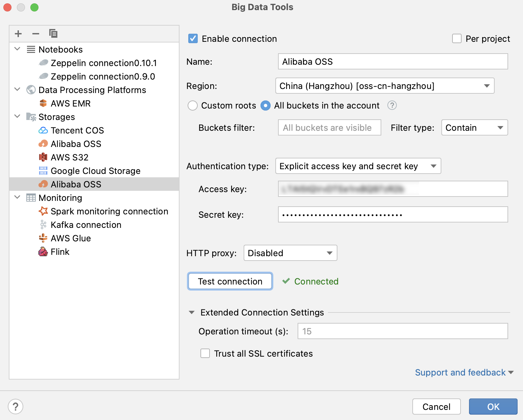This screenshot has height=420, width=523.
Task: Click the Spark monitoring connection star icon
Action: tap(43, 211)
